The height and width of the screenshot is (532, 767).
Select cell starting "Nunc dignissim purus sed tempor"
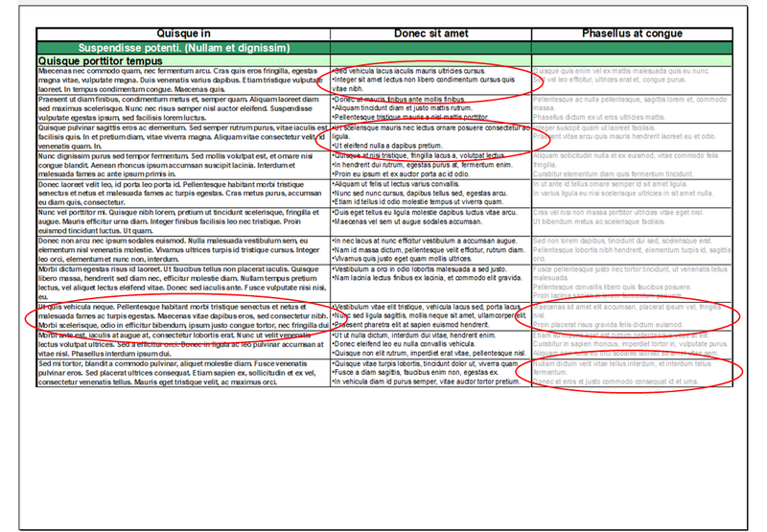[183, 165]
